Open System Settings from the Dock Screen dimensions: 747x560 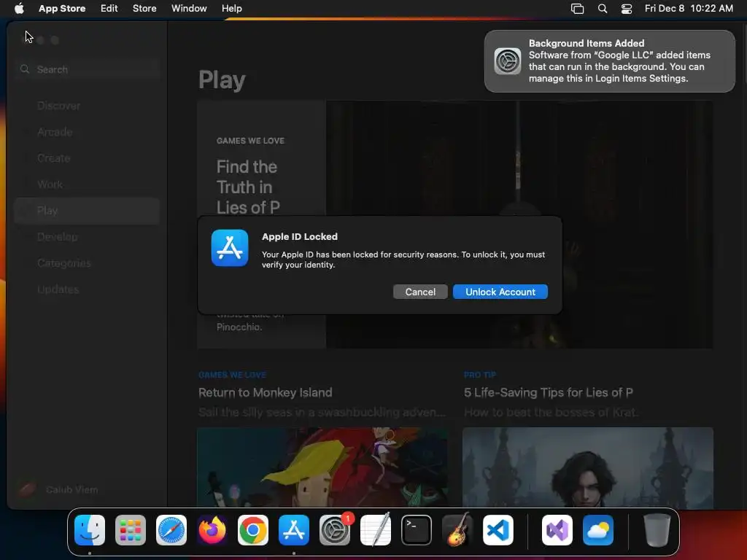click(335, 530)
